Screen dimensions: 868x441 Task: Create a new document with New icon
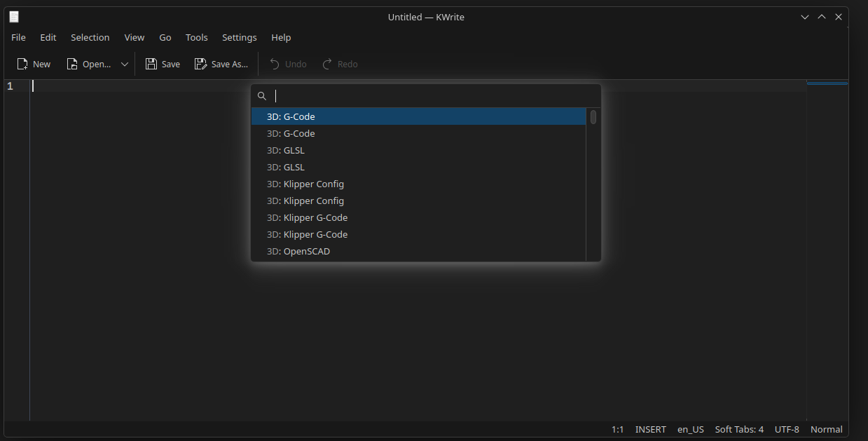[23, 64]
